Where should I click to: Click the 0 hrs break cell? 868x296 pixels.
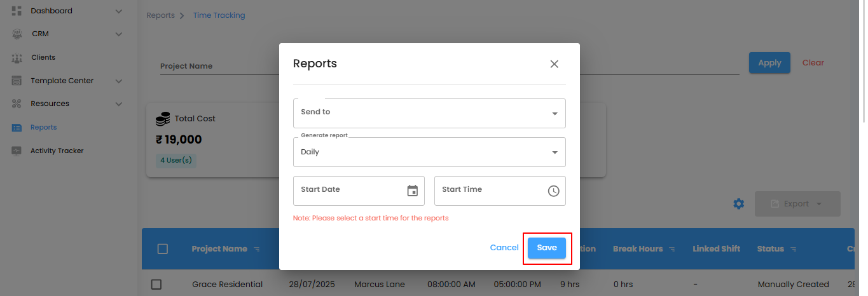[x=623, y=285]
